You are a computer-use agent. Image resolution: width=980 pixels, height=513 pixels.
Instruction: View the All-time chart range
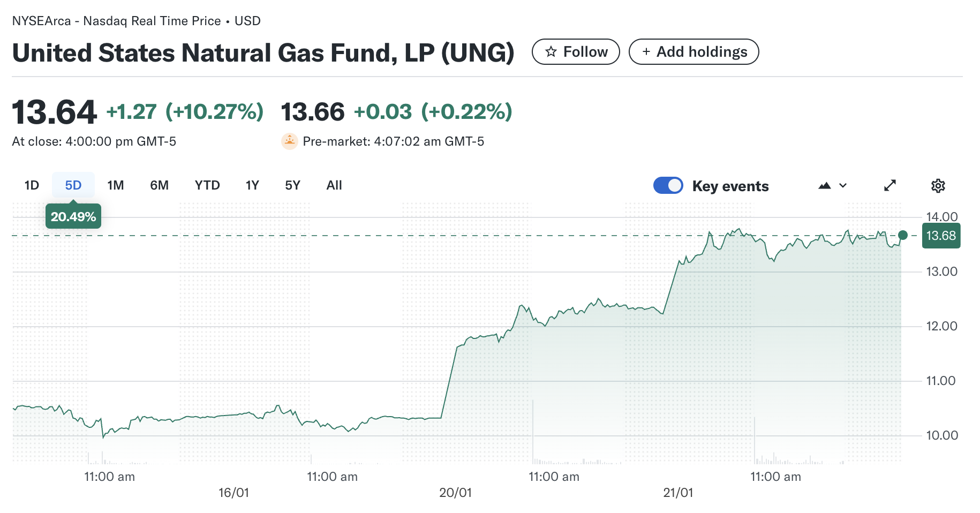(x=334, y=185)
